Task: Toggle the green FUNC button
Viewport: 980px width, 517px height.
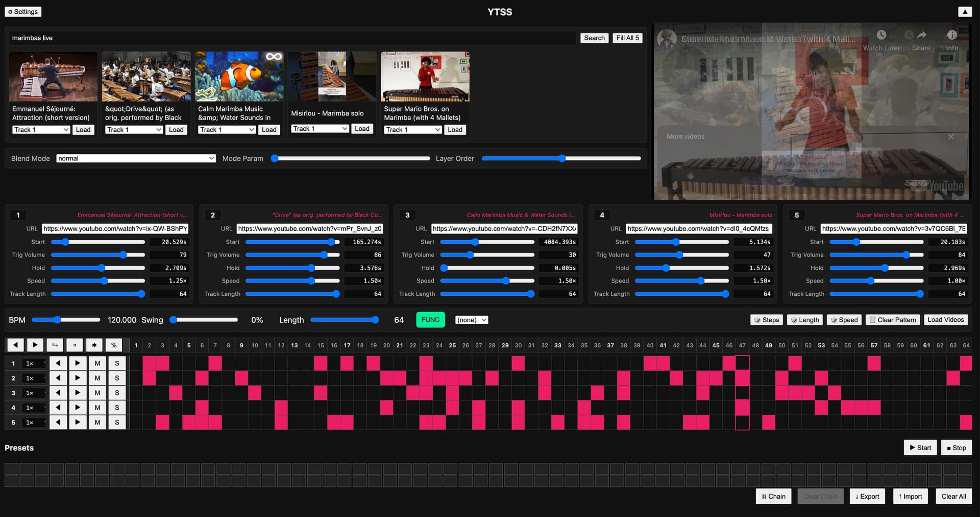Action: (x=430, y=320)
